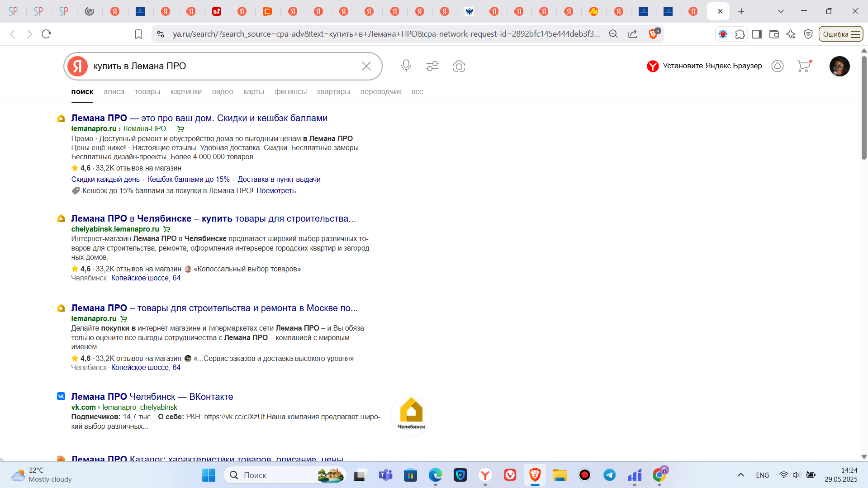868x488 pixels.
Task: Click inside the Yandex search input field
Action: coord(224,66)
